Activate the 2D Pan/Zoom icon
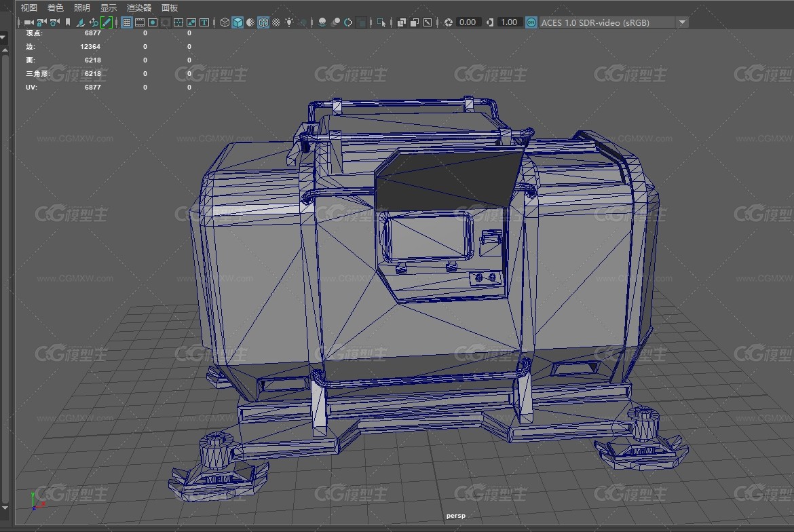This screenshot has height=532, width=794. pos(94,22)
